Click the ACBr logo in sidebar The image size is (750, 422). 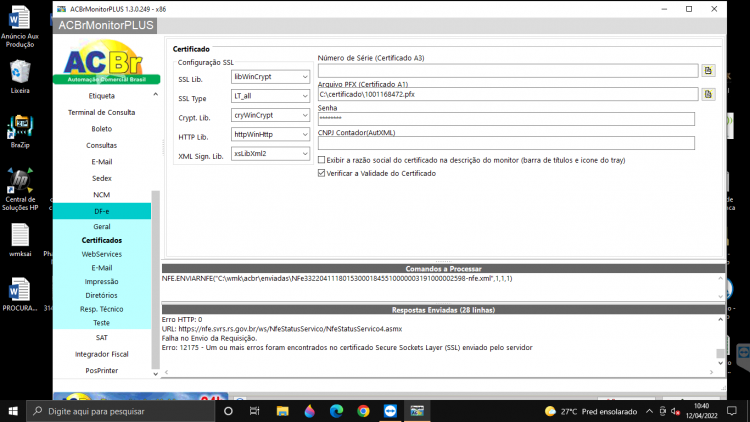pos(106,62)
